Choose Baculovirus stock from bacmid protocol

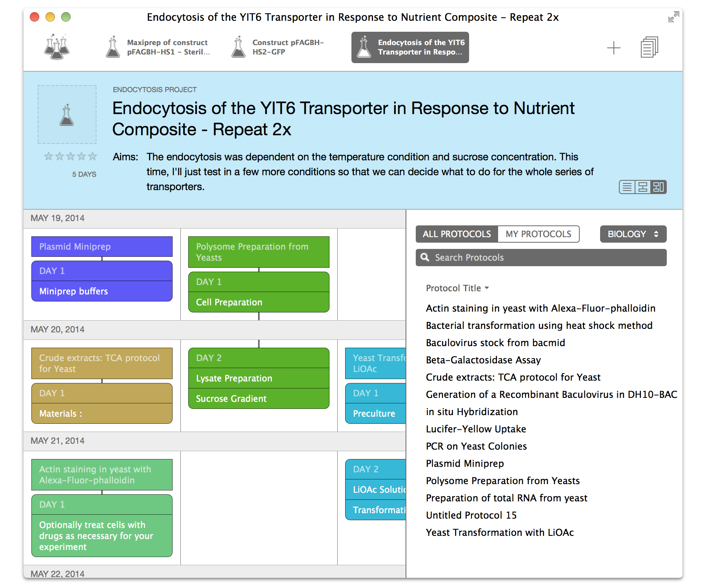495,343
